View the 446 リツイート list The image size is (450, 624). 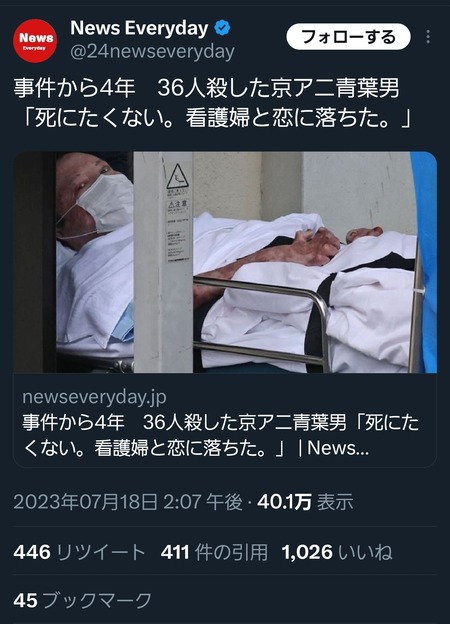pyautogui.click(x=79, y=552)
